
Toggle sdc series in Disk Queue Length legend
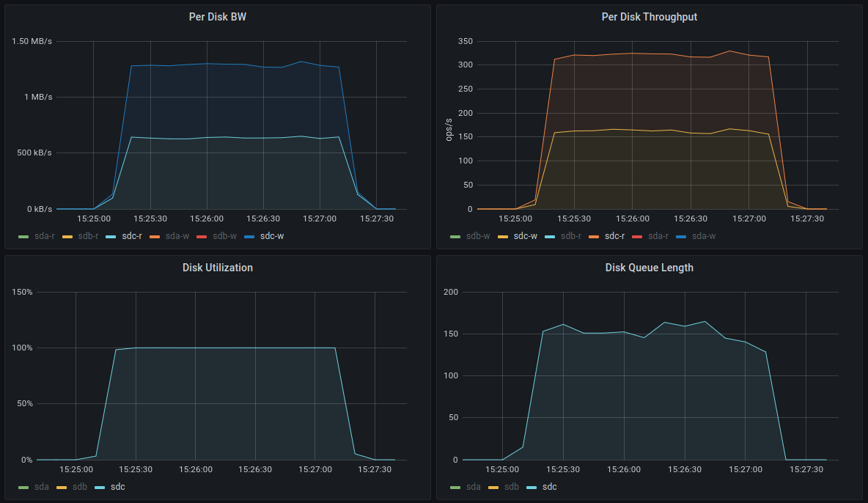tap(550, 487)
